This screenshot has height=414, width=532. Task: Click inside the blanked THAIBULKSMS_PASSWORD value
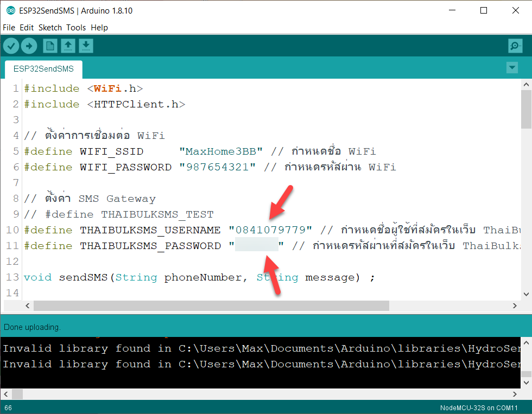pyautogui.click(x=256, y=245)
